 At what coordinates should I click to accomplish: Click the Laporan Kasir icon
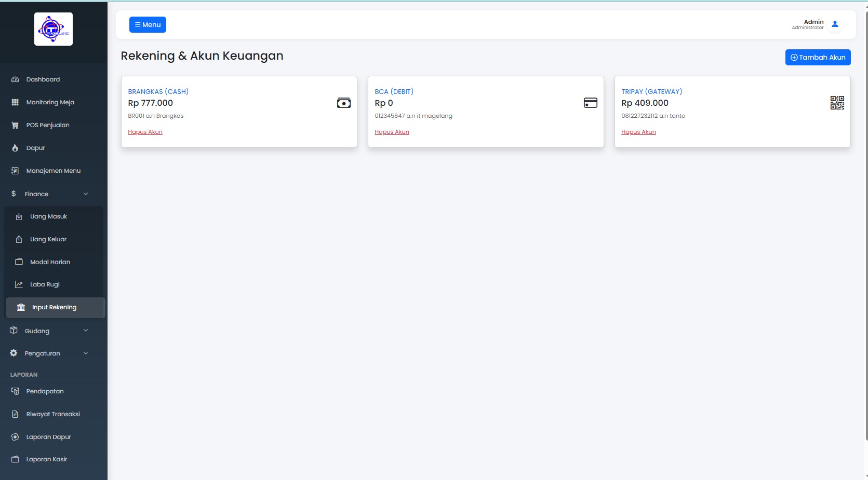15,459
